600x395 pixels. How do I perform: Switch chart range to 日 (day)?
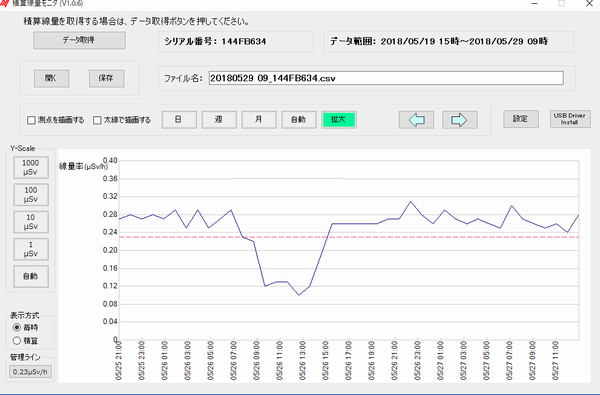coord(179,120)
